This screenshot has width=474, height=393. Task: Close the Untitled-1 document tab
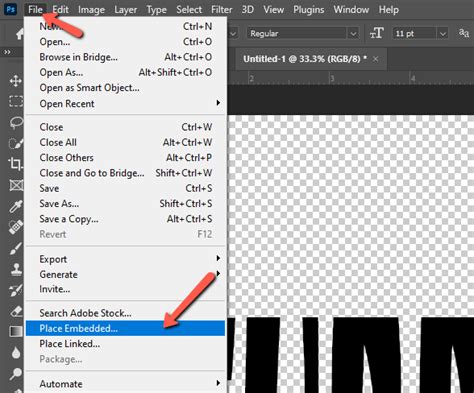[375, 59]
